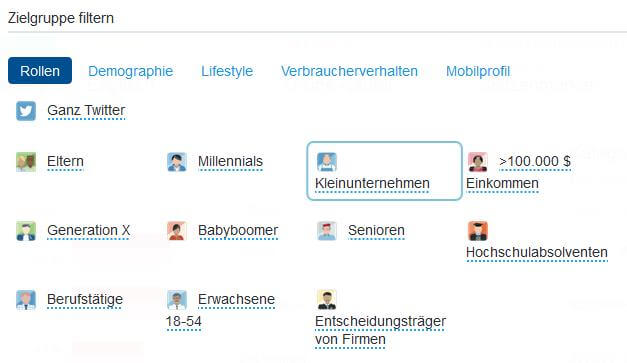Image resolution: width=627 pixels, height=363 pixels.
Task: Click the Twitter bird icon
Action: (x=26, y=111)
